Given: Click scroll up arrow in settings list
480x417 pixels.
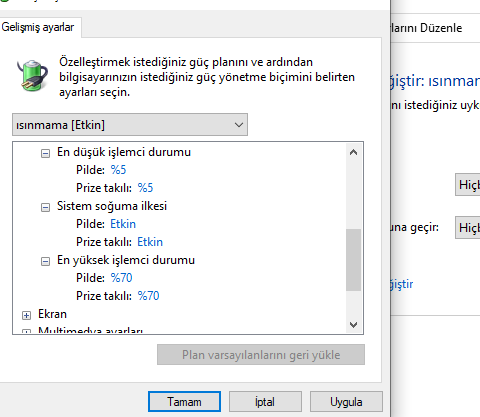Looking at the screenshot, I should 353,152.
